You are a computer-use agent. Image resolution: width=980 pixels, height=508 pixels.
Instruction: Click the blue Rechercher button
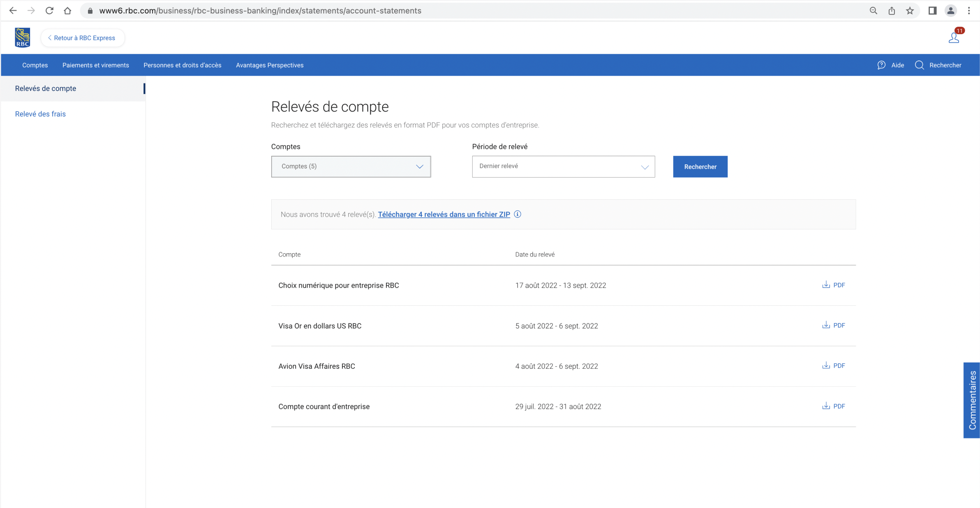coord(700,166)
